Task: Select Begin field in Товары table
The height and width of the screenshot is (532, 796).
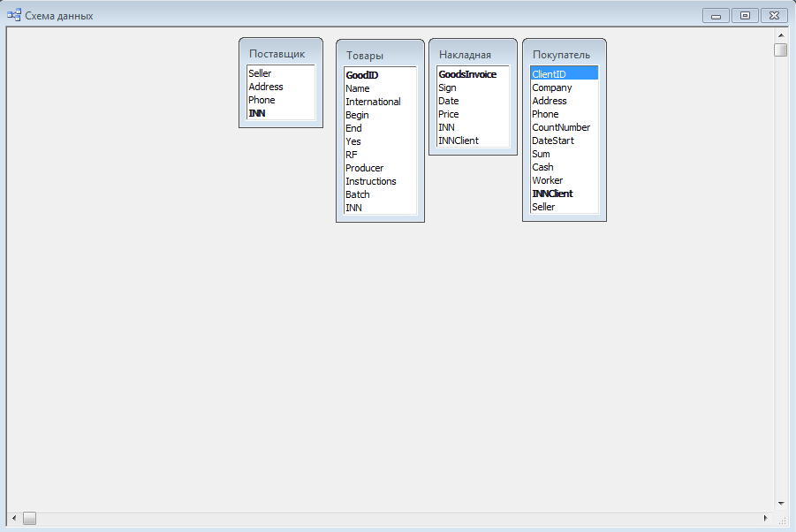Action: click(x=380, y=115)
